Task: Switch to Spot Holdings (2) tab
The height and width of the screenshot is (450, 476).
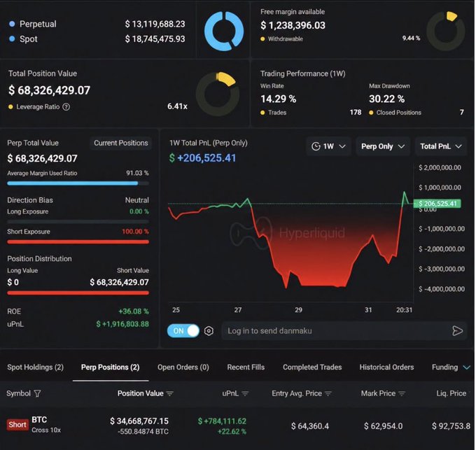Action: click(36, 367)
